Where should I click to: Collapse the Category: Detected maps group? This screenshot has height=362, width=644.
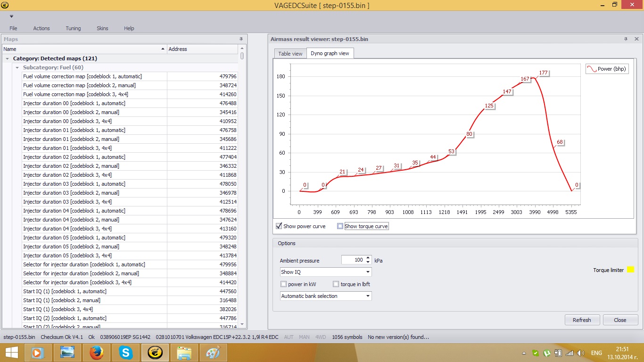7,58
